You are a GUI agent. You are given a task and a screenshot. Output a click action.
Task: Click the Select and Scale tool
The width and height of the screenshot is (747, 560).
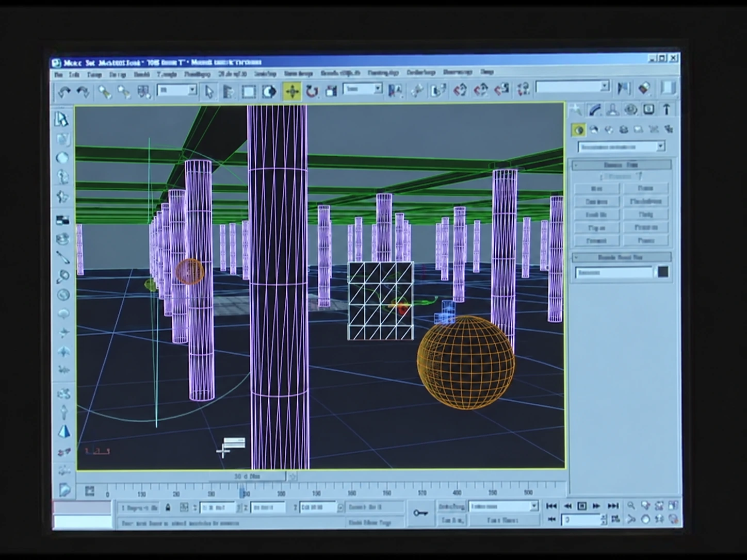pos(331,92)
